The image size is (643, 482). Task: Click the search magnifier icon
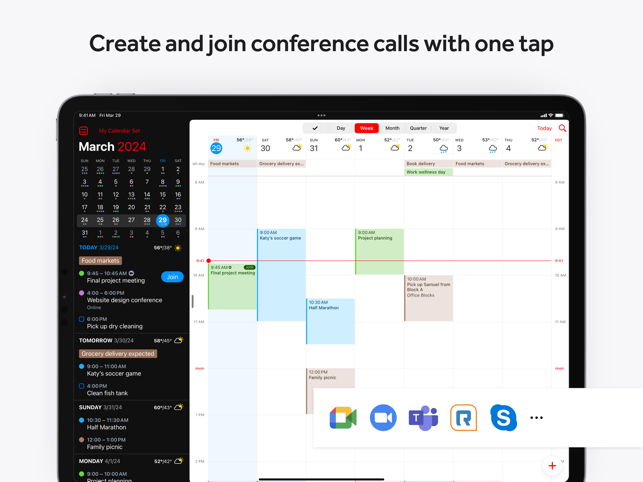pyautogui.click(x=562, y=128)
